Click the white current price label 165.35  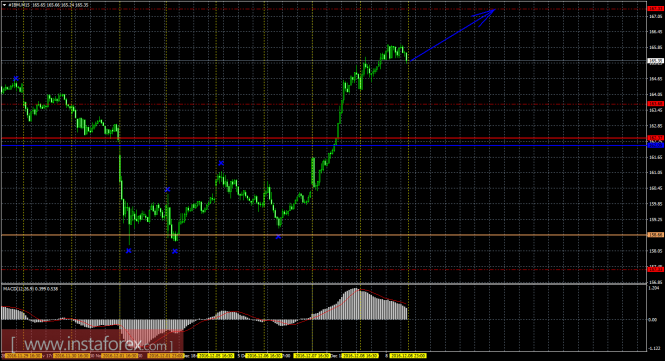click(656, 61)
